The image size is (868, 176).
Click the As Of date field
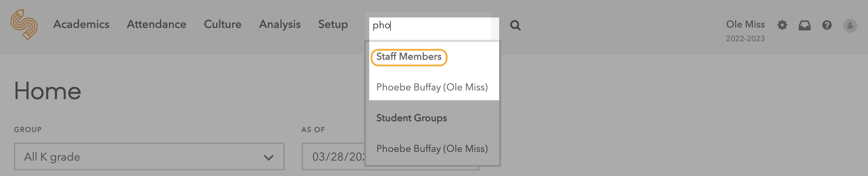click(x=334, y=157)
